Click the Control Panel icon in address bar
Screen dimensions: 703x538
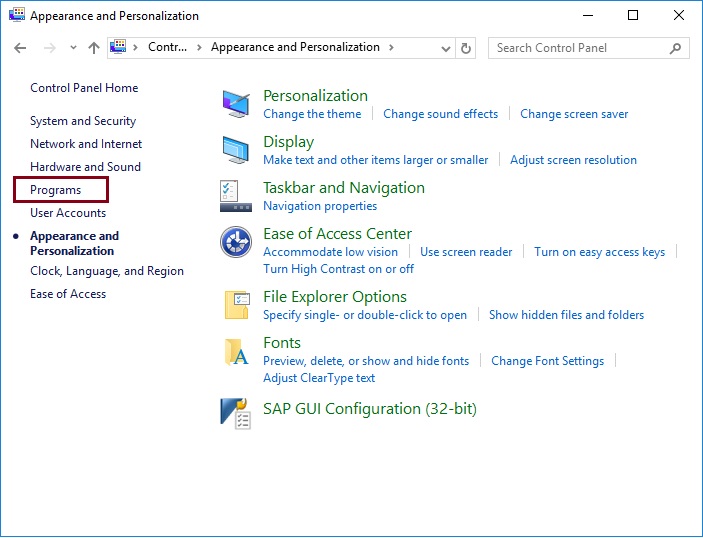[x=118, y=47]
